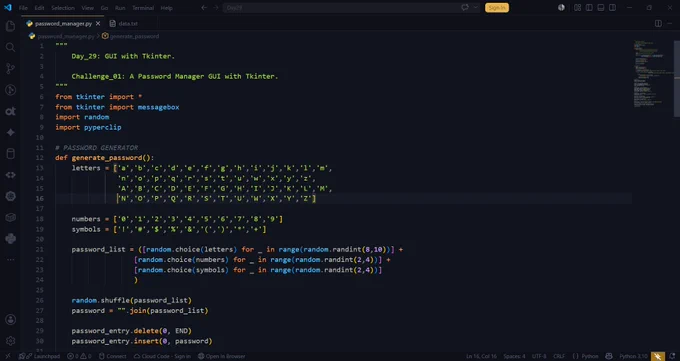The image size is (680, 361).
Task: Open the Explorer view in activity bar
Action: (x=10, y=26)
